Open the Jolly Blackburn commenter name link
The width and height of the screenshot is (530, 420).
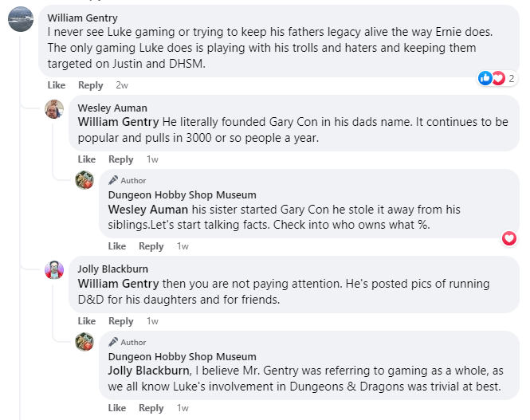(113, 269)
